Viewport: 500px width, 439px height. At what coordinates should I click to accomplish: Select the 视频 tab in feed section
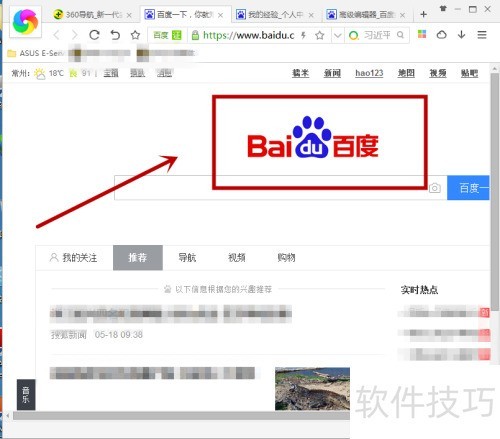pyautogui.click(x=236, y=257)
